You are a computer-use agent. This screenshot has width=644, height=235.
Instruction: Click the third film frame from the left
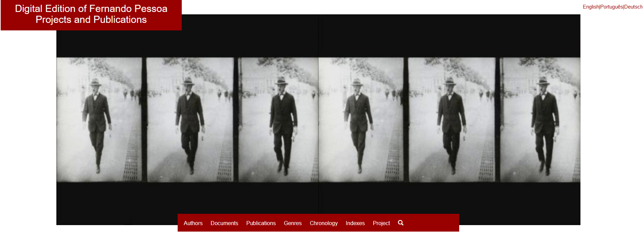coord(278,120)
